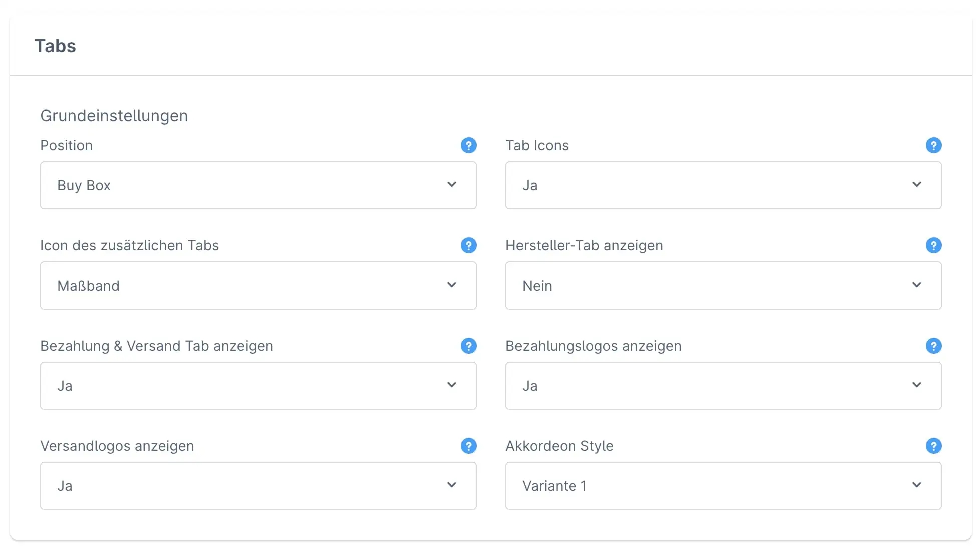The width and height of the screenshot is (980, 550).
Task: Expand the Bezahlung & Versand Tab anzeigen select
Action: coord(258,386)
